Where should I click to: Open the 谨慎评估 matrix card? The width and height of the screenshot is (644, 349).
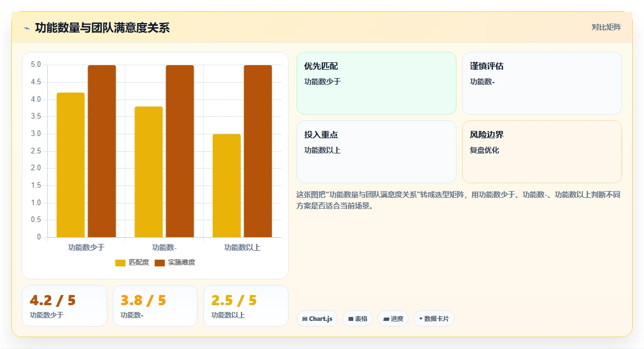coord(542,83)
